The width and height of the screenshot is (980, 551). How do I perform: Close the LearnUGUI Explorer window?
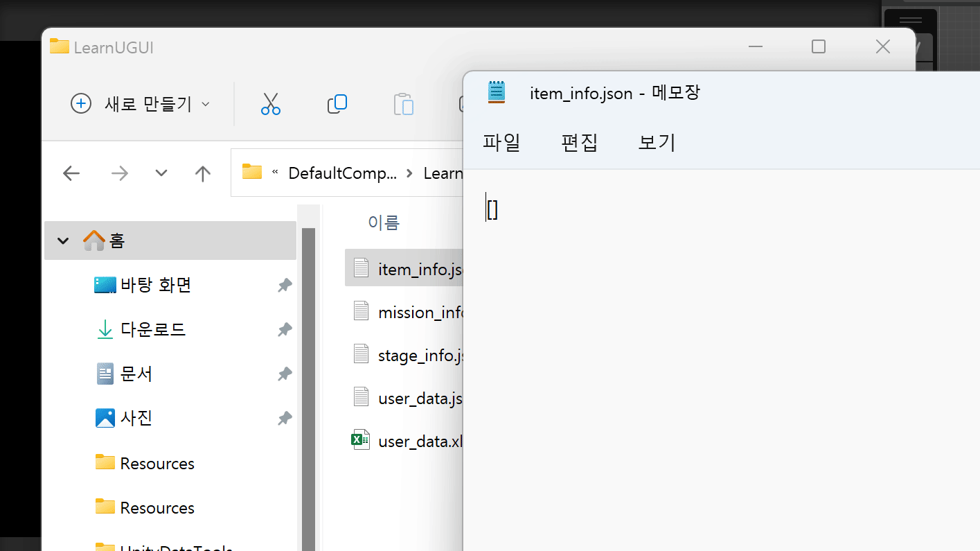pos(883,46)
